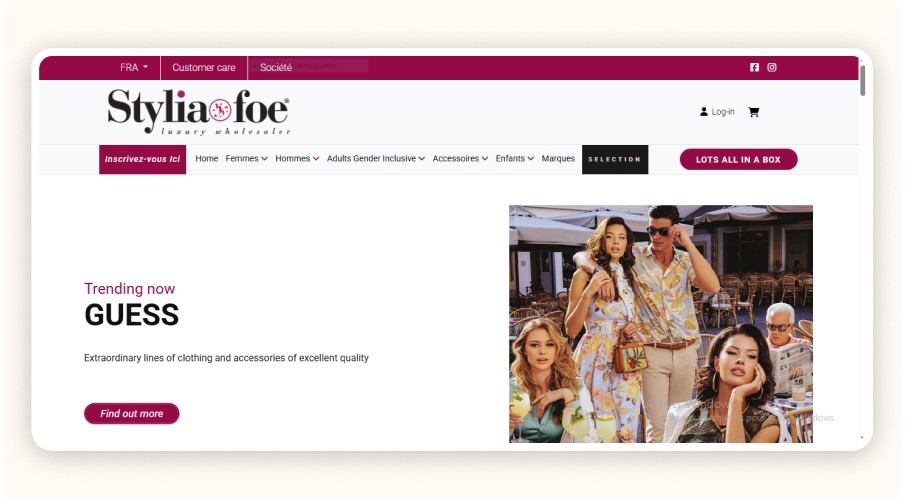Click the GUESS campaign photo
This screenshot has height=500, width=905.
[661, 324]
